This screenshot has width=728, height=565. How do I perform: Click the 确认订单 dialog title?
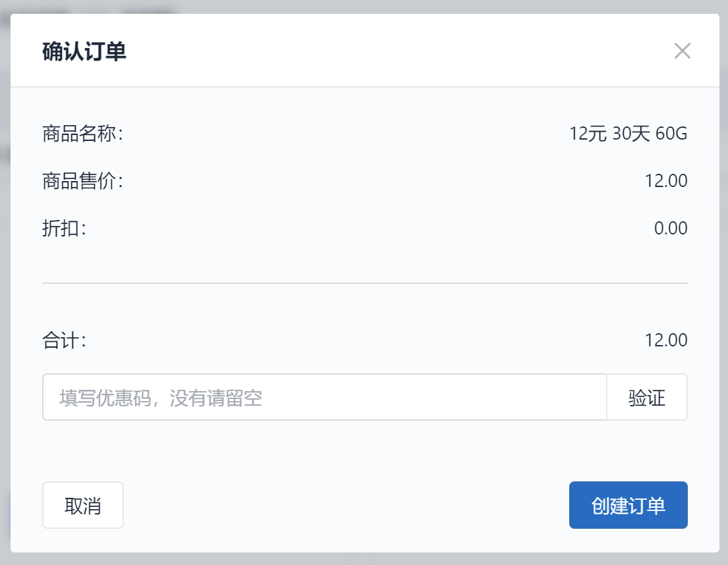click(84, 51)
